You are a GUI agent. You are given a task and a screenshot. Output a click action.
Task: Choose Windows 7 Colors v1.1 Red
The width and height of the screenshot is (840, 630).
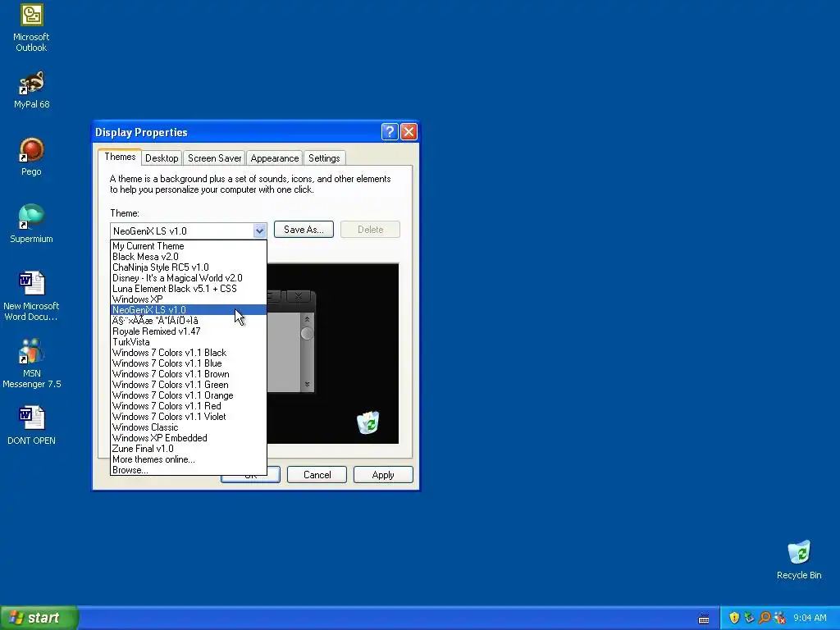188,406
